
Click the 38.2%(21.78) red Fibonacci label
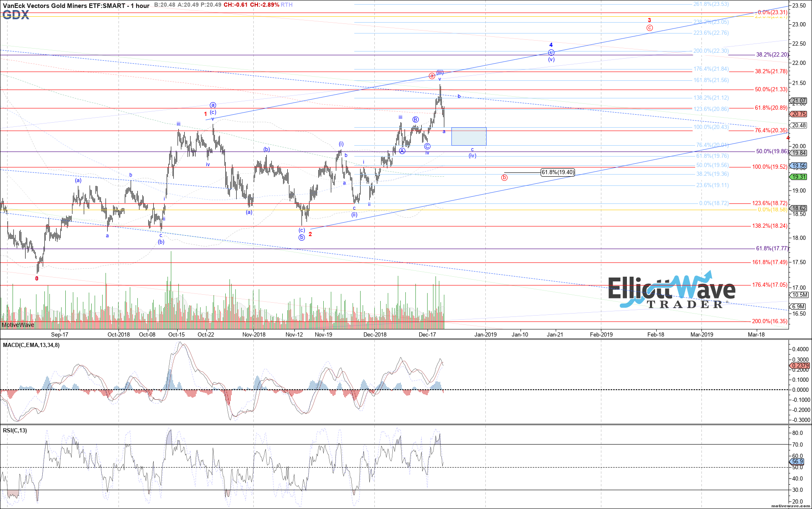point(771,72)
